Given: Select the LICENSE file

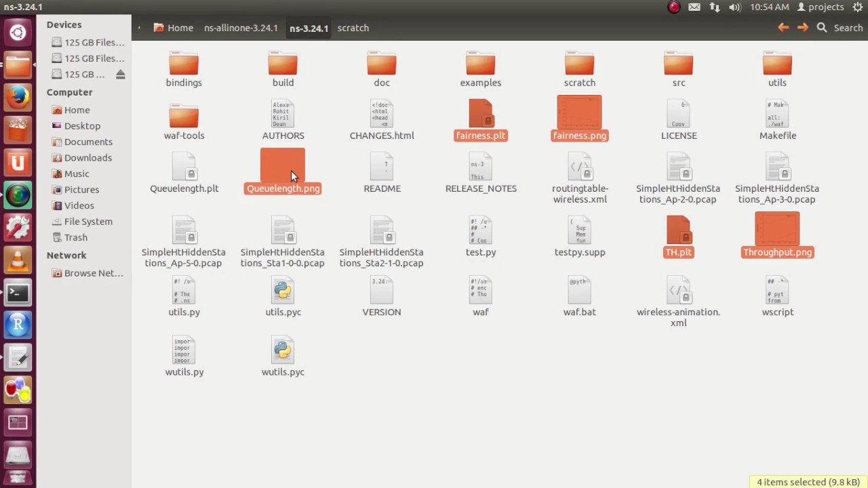Looking at the screenshot, I should (679, 121).
